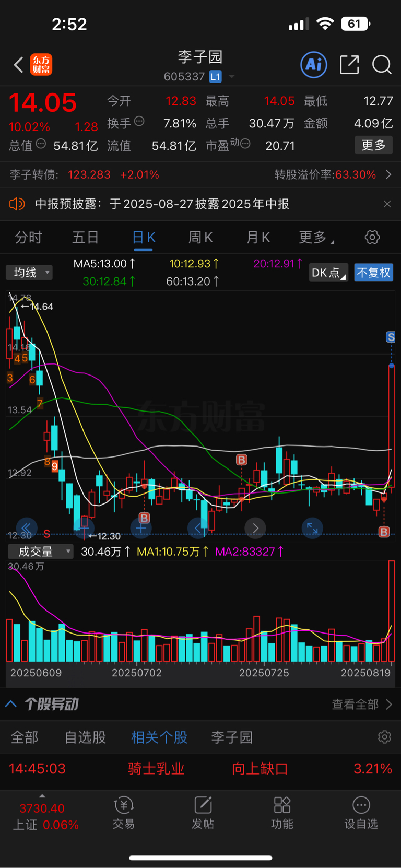Viewport: 401px width, 868px height.
Task: Open chart settings gear icon
Action: (x=372, y=238)
